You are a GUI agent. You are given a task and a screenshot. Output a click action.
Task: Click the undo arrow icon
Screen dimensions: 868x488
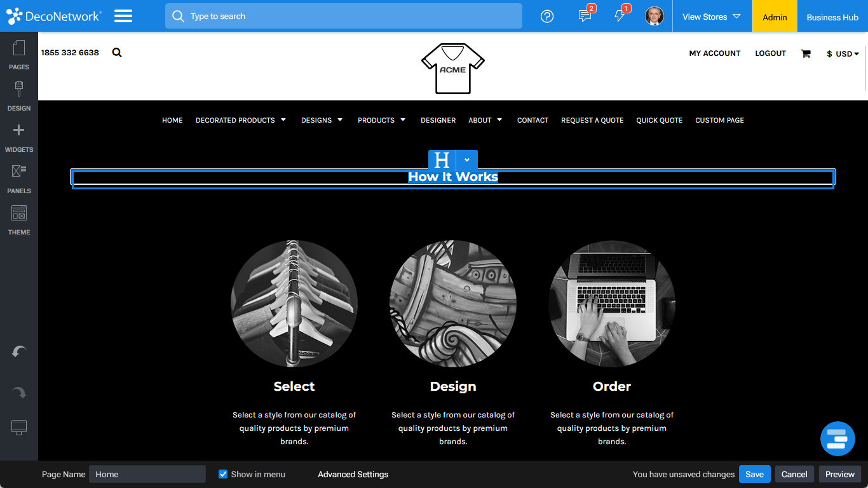pos(19,352)
